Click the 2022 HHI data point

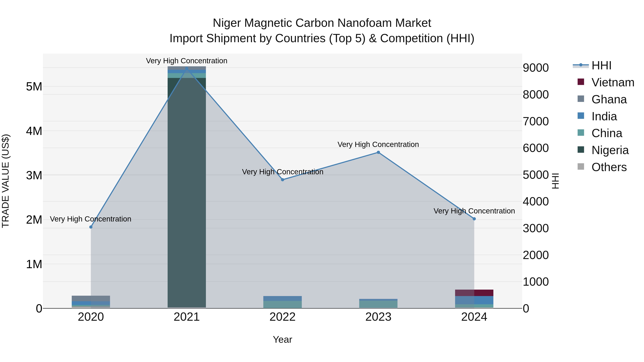pyautogui.click(x=282, y=180)
